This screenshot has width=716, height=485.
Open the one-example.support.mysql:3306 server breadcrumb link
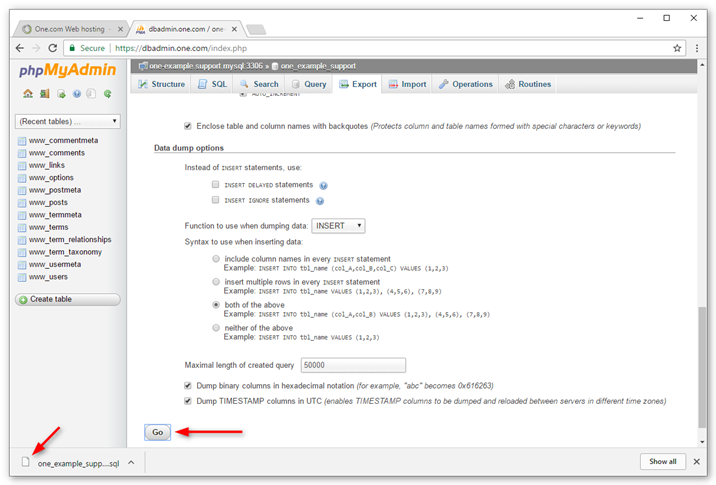click(205, 66)
